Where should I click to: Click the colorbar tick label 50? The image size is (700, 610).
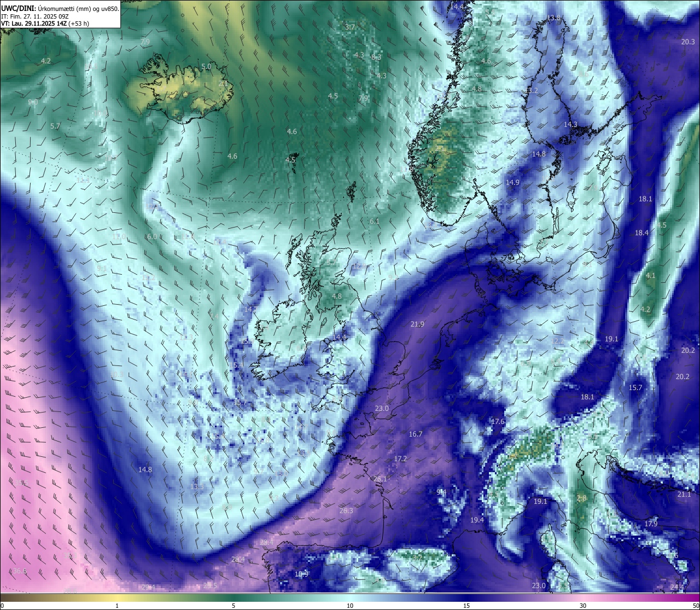pos(696,606)
